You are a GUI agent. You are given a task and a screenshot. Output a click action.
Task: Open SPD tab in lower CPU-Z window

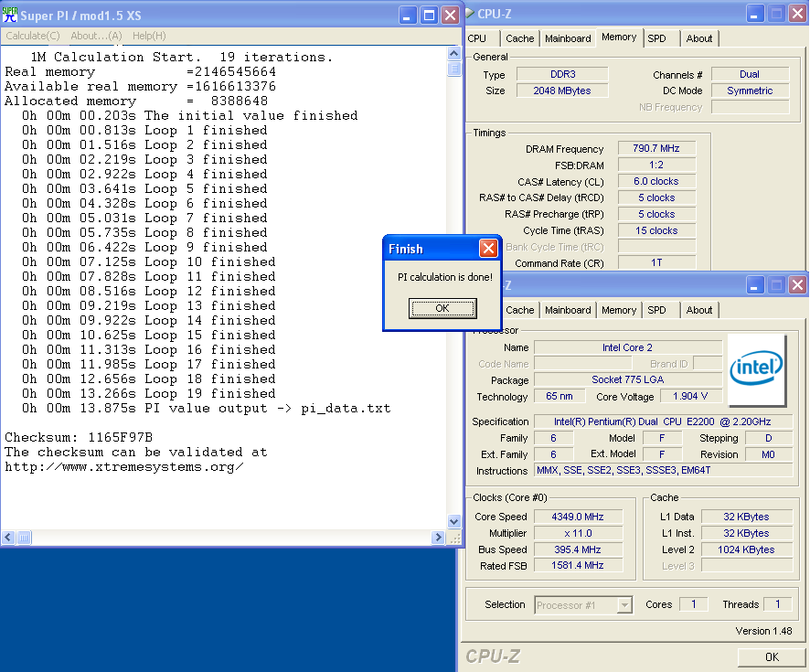[657, 310]
